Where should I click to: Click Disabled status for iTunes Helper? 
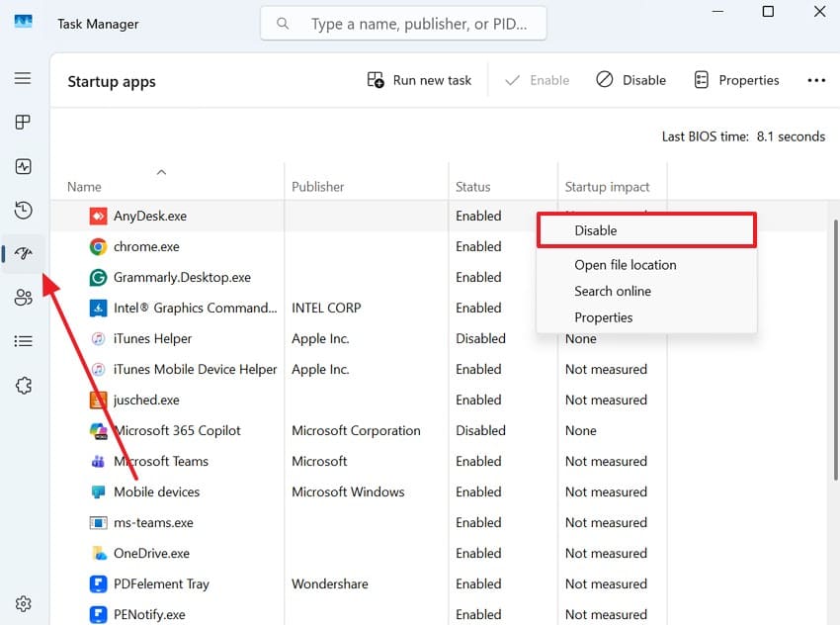[x=480, y=338]
